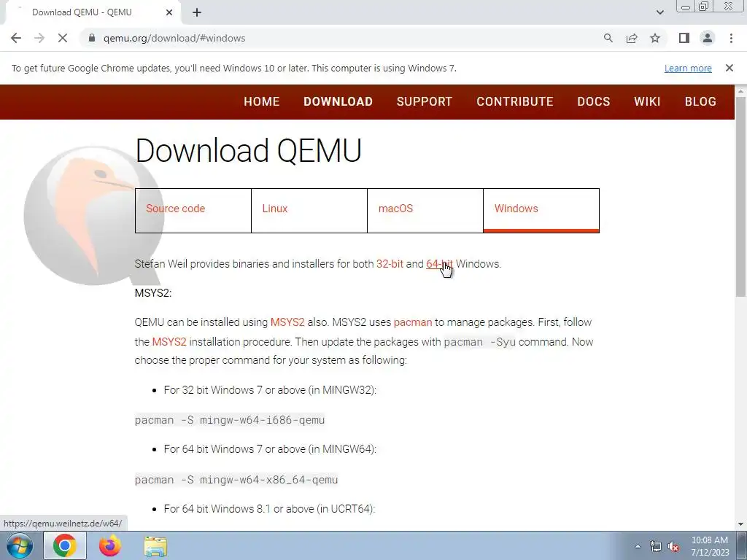747x560 pixels.
Task: Click the page scrollbar thumb
Action: (741, 197)
